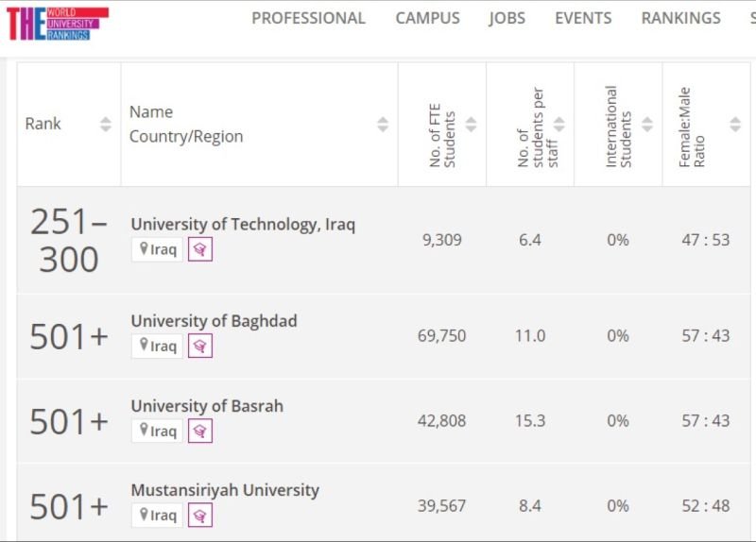Screen dimensions: 756x542
Task: Click Iraq location tag under University of Baghdad
Action: pos(158,346)
